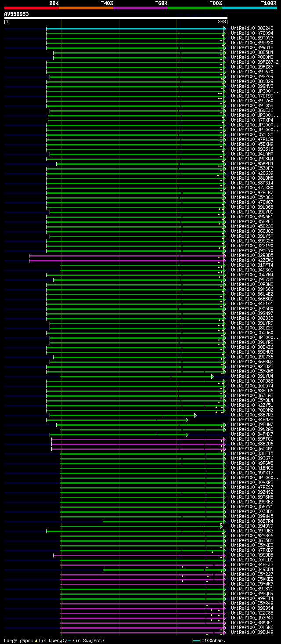Select hit UniRef100_B7ZX80
The height and width of the screenshot is (644, 281).
252,188
